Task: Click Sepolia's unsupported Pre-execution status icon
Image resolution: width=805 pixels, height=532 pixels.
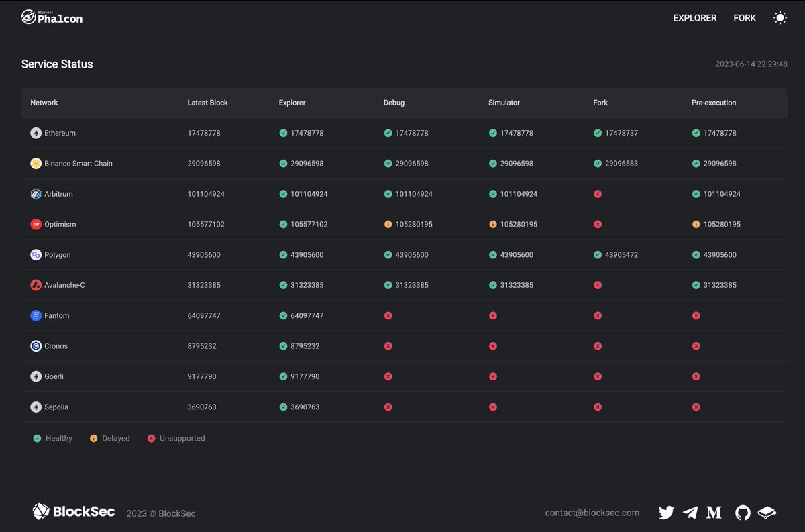Action: pyautogui.click(x=696, y=407)
